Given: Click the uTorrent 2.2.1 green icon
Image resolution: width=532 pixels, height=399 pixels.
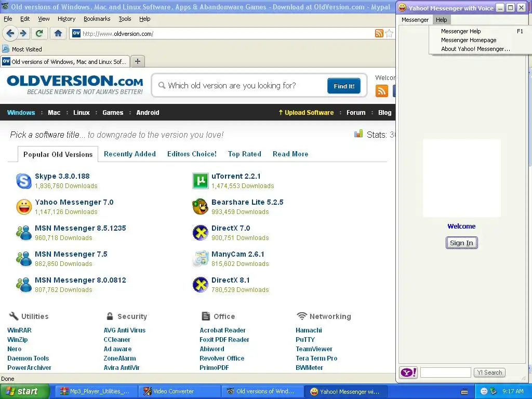Looking at the screenshot, I should pyautogui.click(x=201, y=181).
